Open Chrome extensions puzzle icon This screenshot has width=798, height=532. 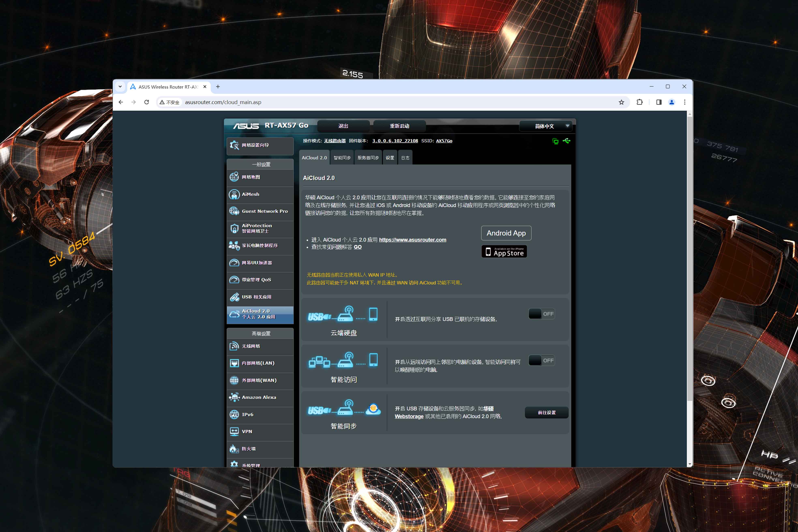[639, 102]
